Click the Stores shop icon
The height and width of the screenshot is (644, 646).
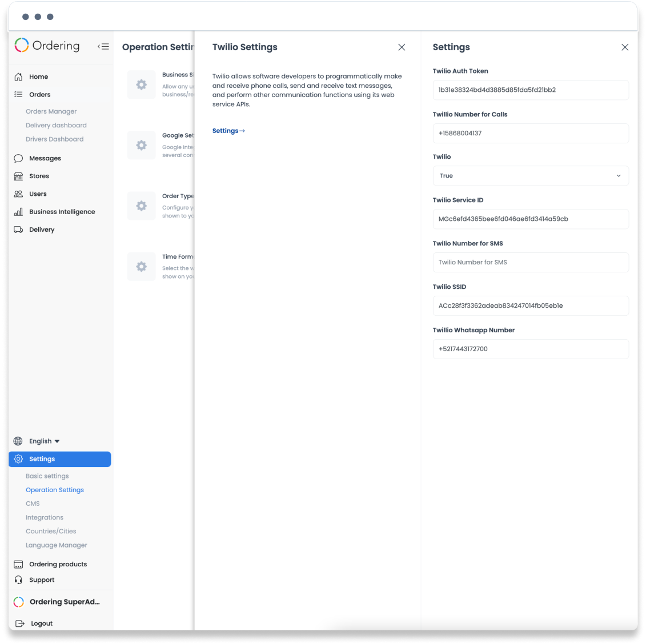coord(18,176)
